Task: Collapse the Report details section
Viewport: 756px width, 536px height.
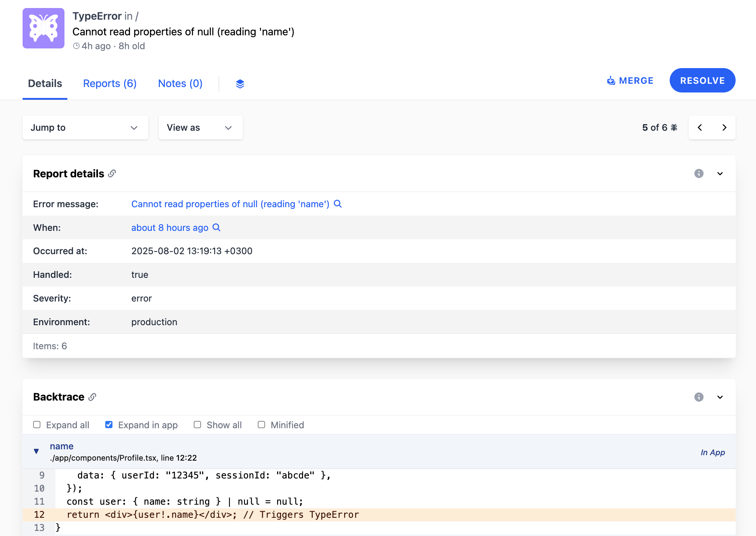Action: tap(720, 174)
